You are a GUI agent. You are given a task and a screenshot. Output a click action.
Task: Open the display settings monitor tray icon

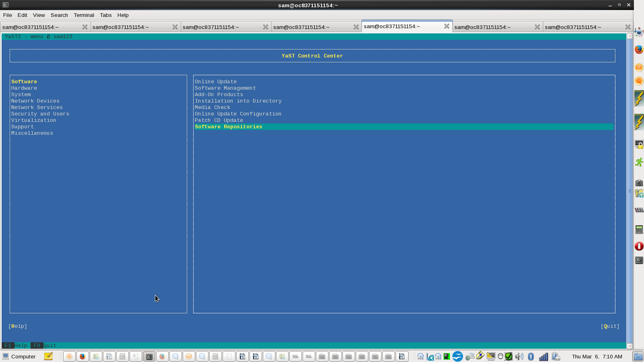491,356
